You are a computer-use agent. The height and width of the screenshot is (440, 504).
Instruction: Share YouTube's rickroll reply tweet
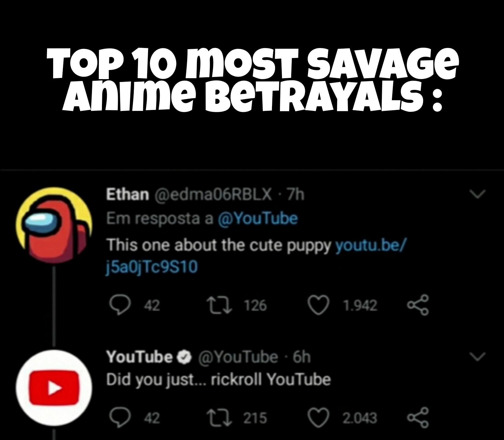[418, 417]
